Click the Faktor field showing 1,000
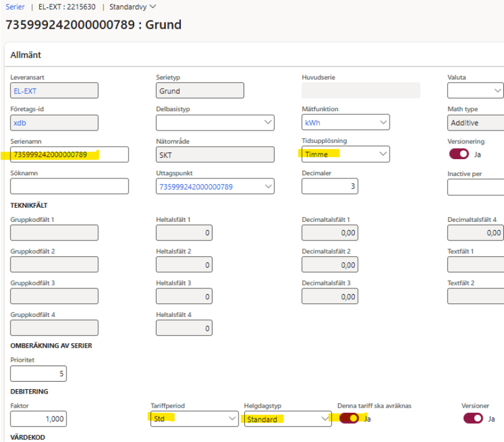Viewport: 504px width, 442px height. point(38,419)
